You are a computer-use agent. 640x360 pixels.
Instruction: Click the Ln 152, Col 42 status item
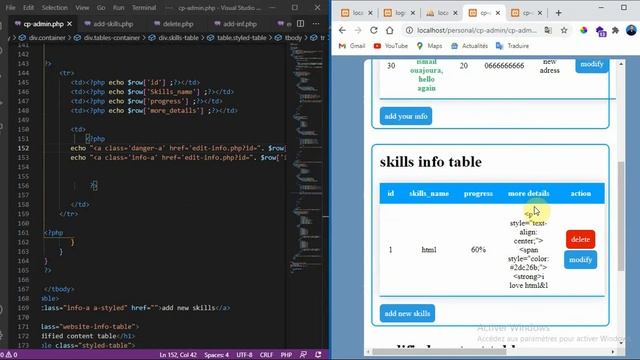tap(178, 355)
